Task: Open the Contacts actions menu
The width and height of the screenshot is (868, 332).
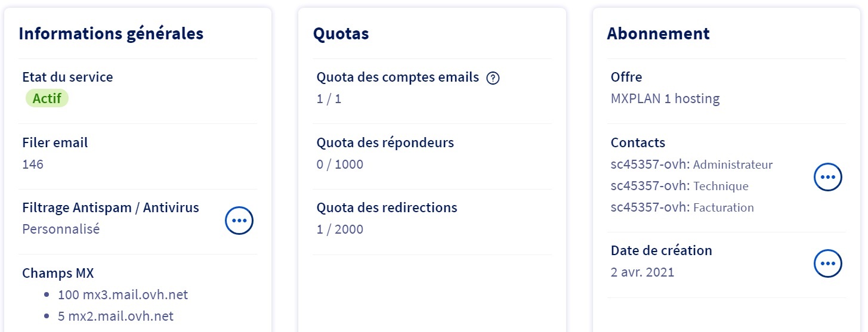Action: click(x=828, y=177)
